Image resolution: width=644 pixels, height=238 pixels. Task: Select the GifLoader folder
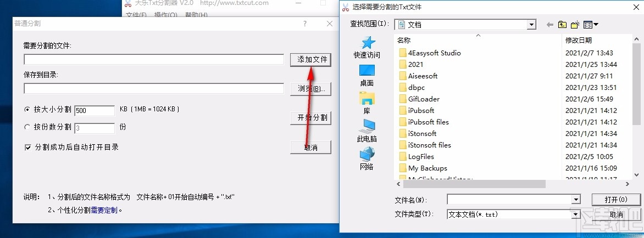[x=419, y=99]
